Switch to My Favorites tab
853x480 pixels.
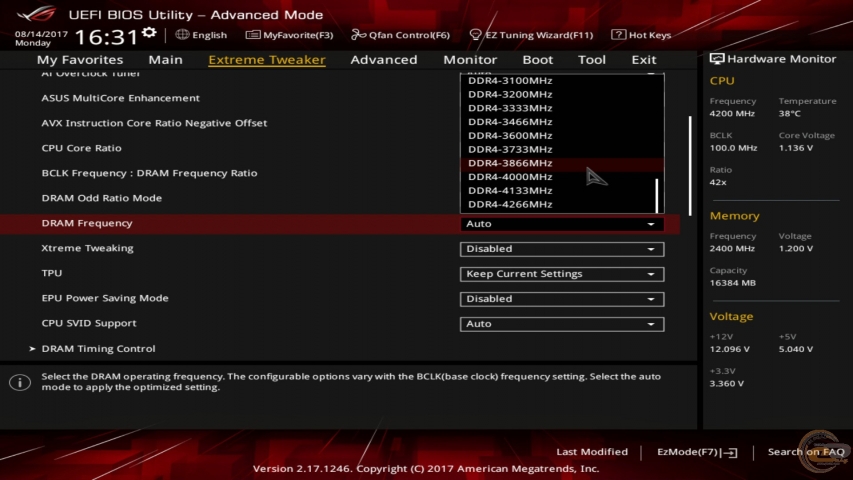click(80, 59)
